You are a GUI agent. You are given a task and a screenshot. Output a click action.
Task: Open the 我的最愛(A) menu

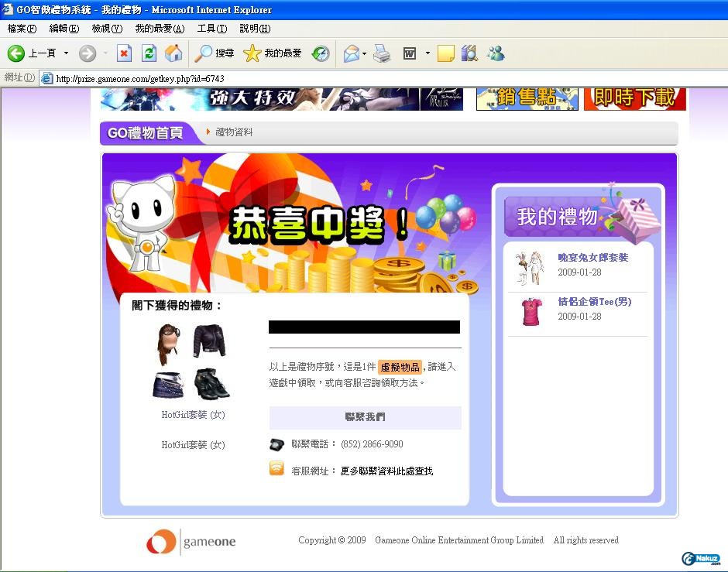160,29
